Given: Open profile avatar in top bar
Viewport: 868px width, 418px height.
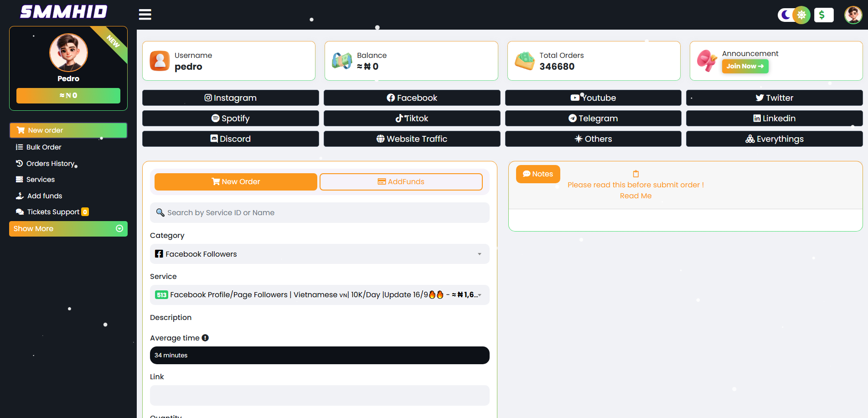Looking at the screenshot, I should pyautogui.click(x=853, y=15).
